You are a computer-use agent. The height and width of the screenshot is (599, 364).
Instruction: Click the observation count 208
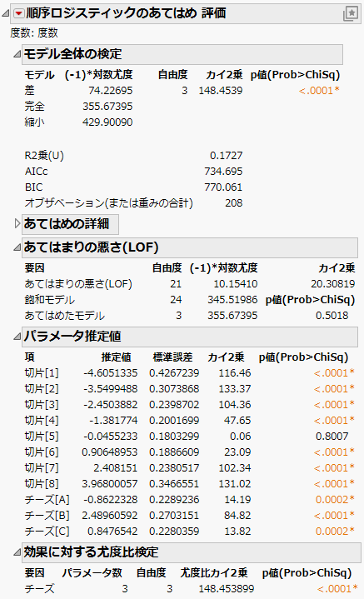coord(234,202)
